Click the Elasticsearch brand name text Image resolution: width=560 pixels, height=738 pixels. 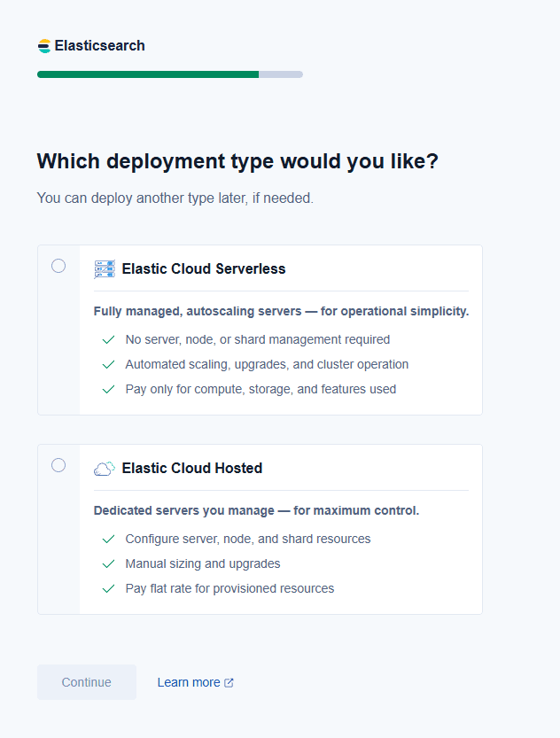pyautogui.click(x=99, y=46)
